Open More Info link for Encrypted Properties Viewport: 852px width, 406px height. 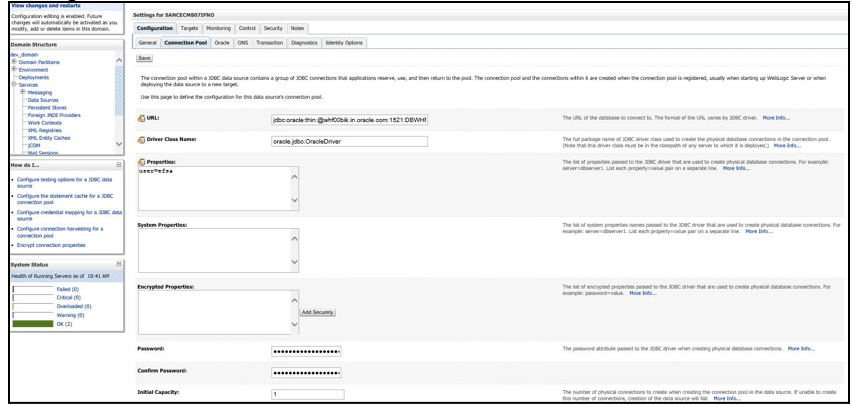[x=643, y=293]
